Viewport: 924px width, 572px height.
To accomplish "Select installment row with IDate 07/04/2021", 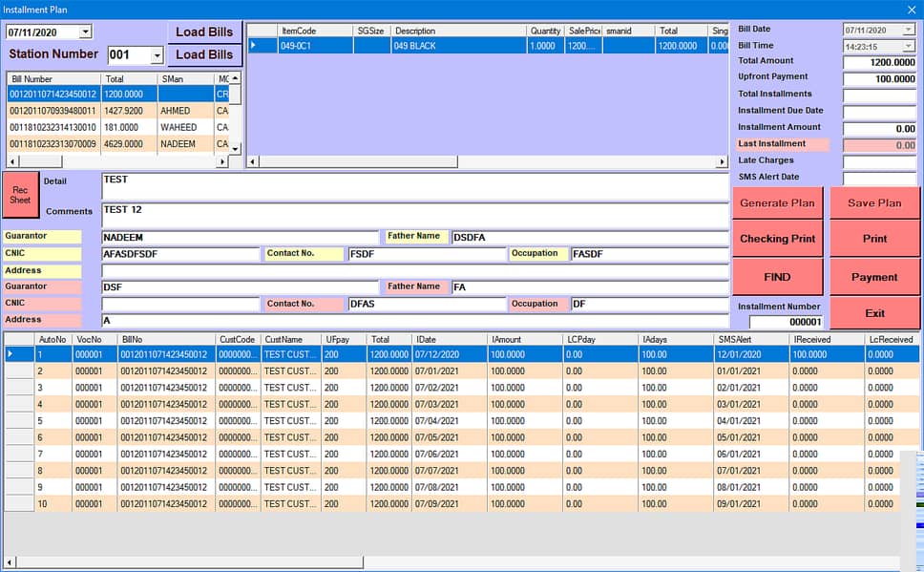I will pos(461,421).
